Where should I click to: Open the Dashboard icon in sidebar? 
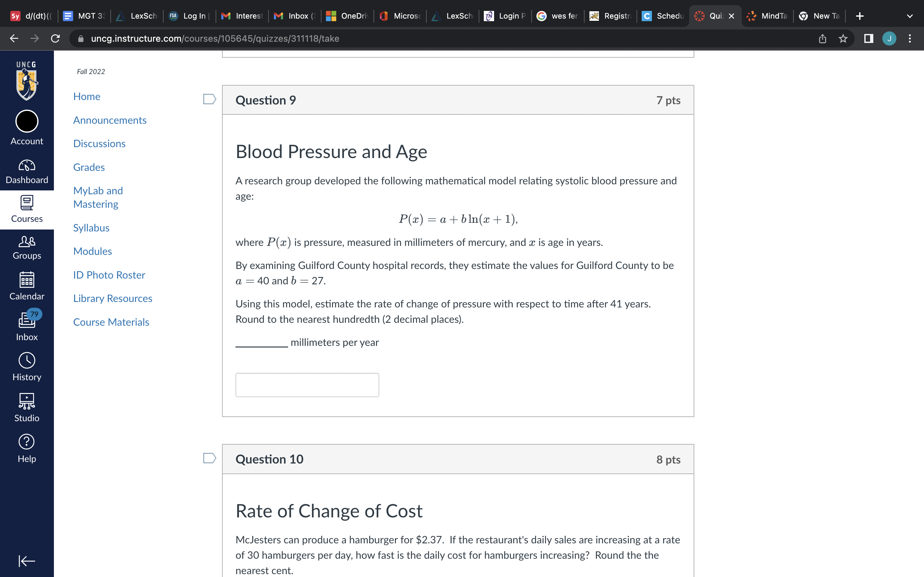27,172
